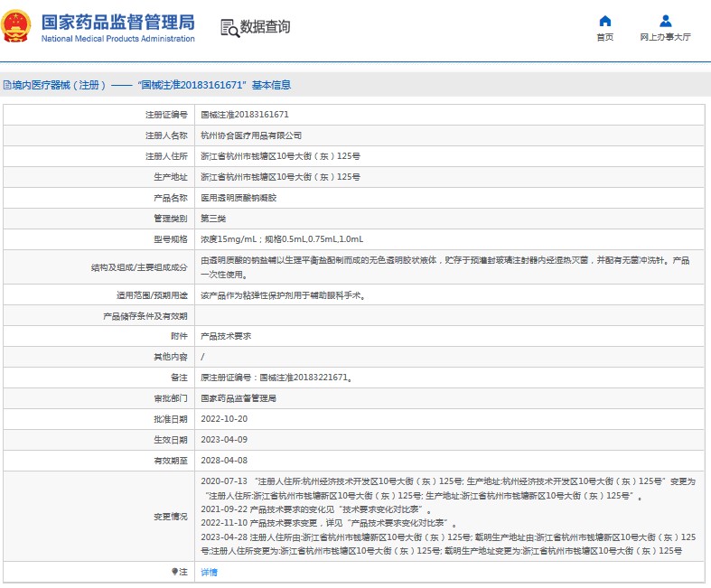Click the home house icon
Image resolution: width=711 pixels, height=588 pixels.
[604, 21]
